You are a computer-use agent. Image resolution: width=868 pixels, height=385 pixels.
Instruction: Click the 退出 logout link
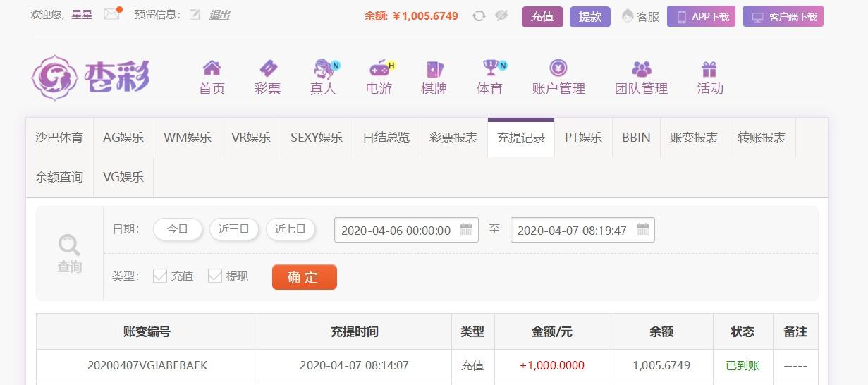coord(219,15)
